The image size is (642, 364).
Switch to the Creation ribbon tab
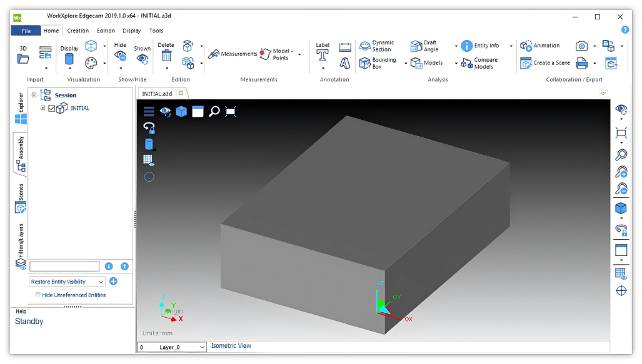click(78, 31)
